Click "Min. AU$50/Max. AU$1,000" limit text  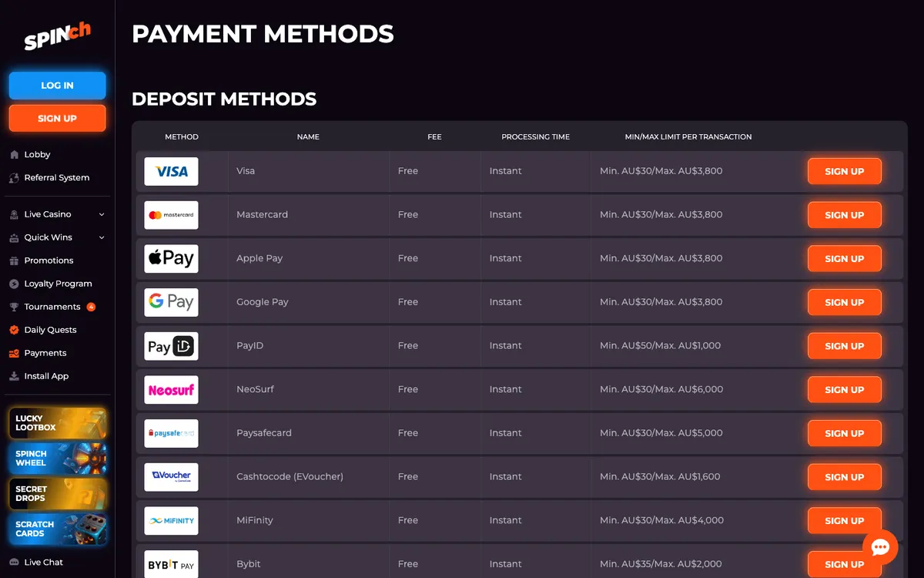click(661, 346)
